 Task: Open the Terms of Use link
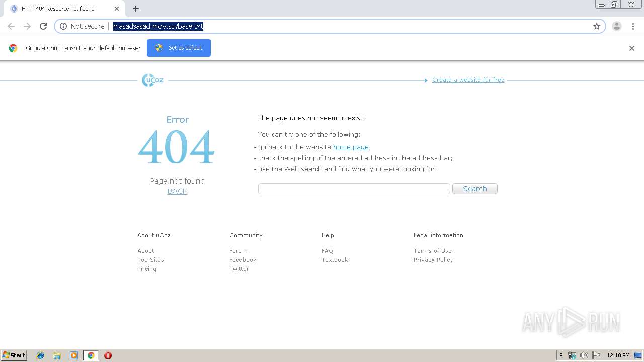(x=433, y=251)
